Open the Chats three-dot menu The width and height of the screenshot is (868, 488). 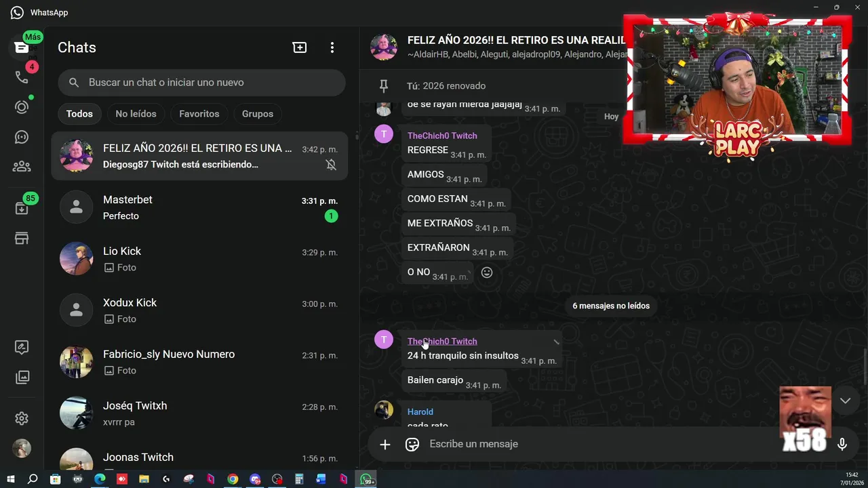(332, 47)
